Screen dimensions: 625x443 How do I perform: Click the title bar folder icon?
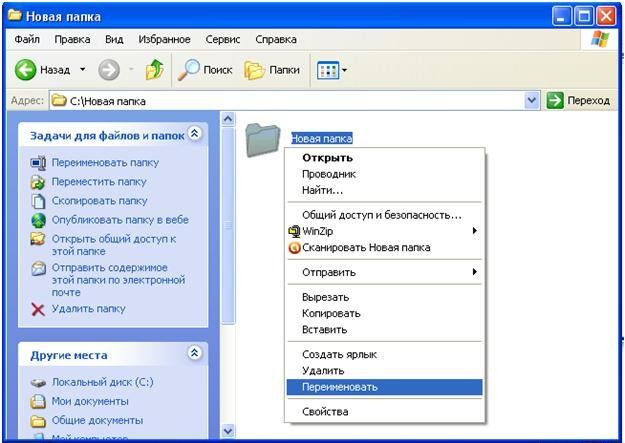click(15, 16)
